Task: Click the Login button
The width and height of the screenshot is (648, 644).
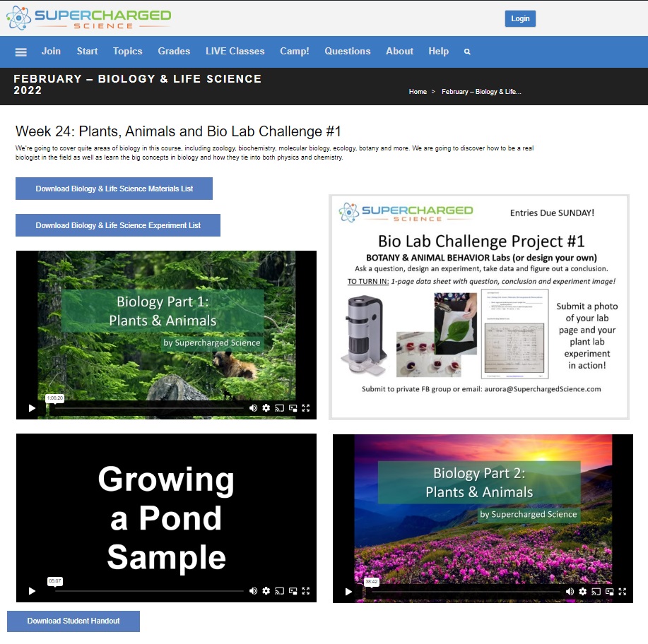Action: click(x=520, y=18)
